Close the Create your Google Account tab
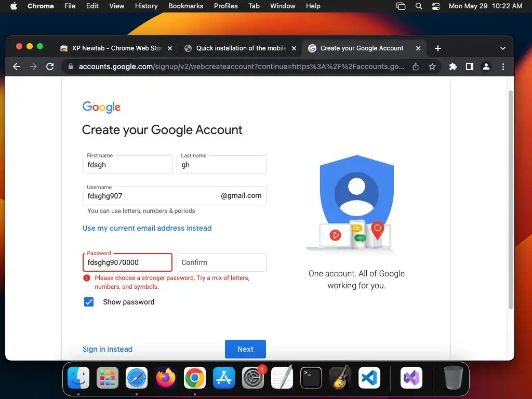The height and width of the screenshot is (399, 532). pyautogui.click(x=418, y=48)
